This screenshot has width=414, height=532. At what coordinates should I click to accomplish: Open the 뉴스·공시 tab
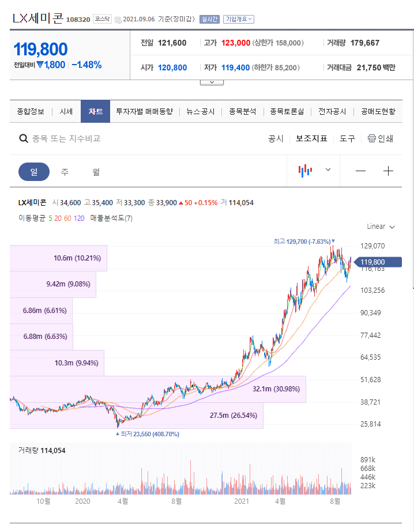point(201,112)
